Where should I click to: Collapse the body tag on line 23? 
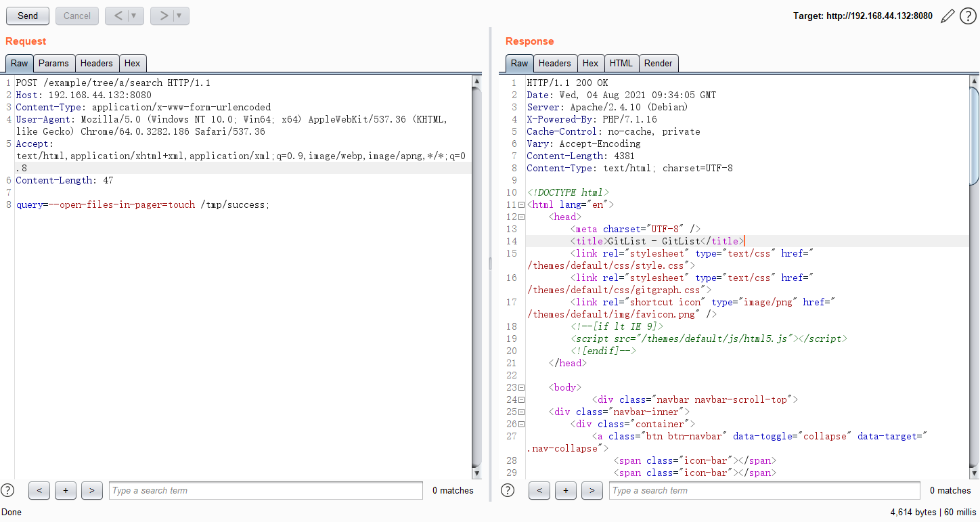point(521,387)
